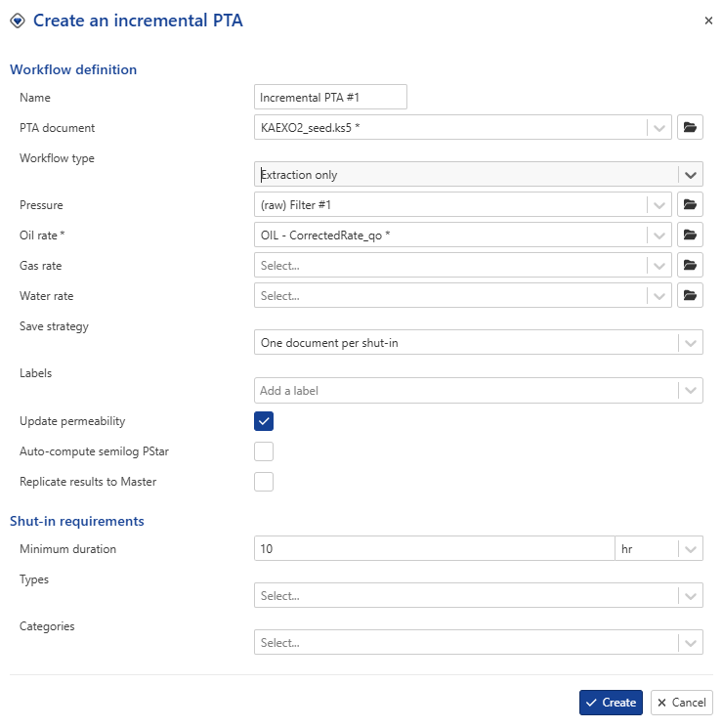Image resolution: width=722 pixels, height=728 pixels.
Task: Click the Workflow definition heading
Action: [73, 69]
